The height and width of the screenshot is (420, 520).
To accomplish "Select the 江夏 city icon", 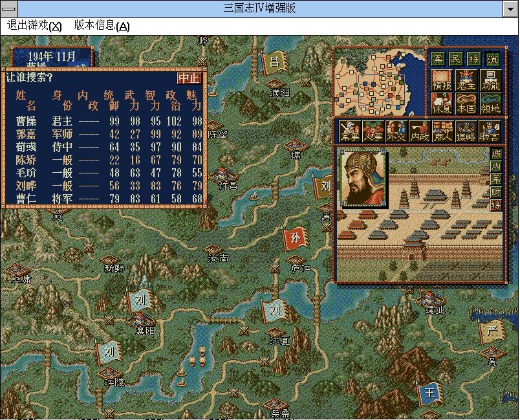I will [275, 332].
